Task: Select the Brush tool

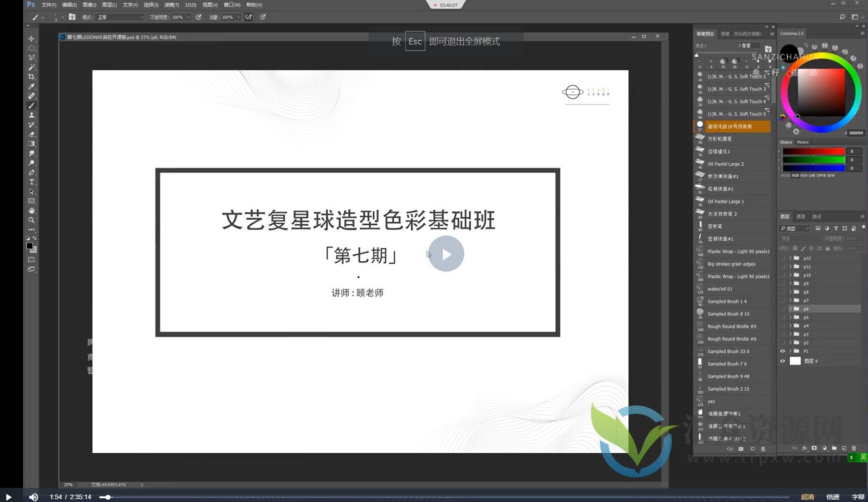Action: point(31,106)
